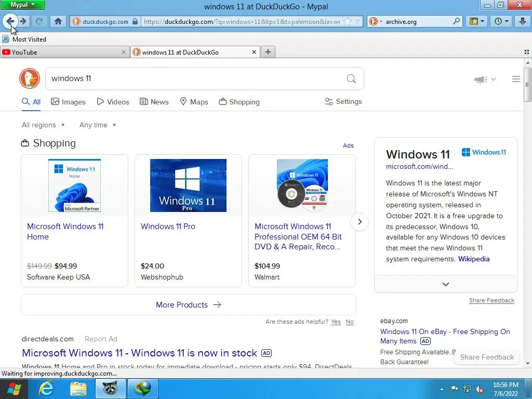532x399 pixels.
Task: Open the Windows 11 is now in stock ad
Action: coord(139,353)
